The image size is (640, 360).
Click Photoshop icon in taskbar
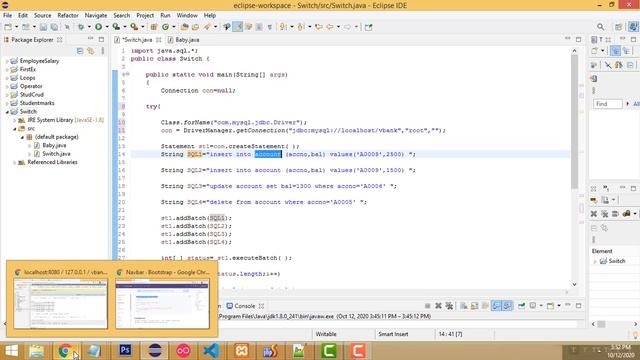point(124,350)
